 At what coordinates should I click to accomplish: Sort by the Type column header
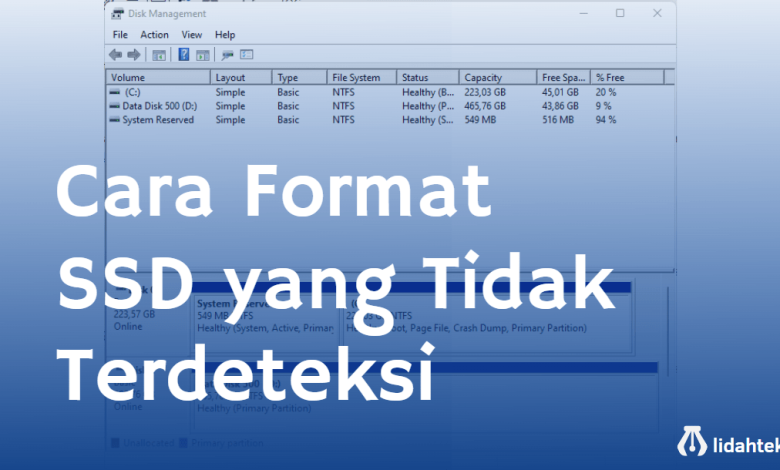click(299, 78)
